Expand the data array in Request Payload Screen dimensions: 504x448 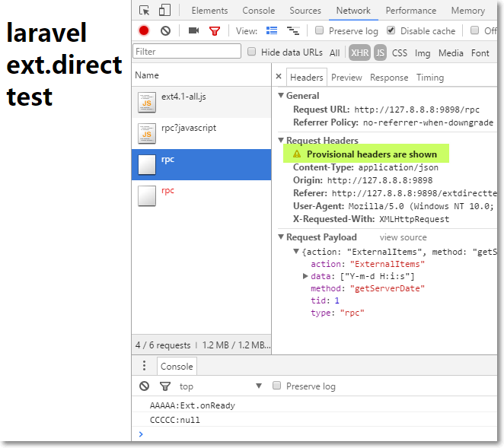point(305,276)
